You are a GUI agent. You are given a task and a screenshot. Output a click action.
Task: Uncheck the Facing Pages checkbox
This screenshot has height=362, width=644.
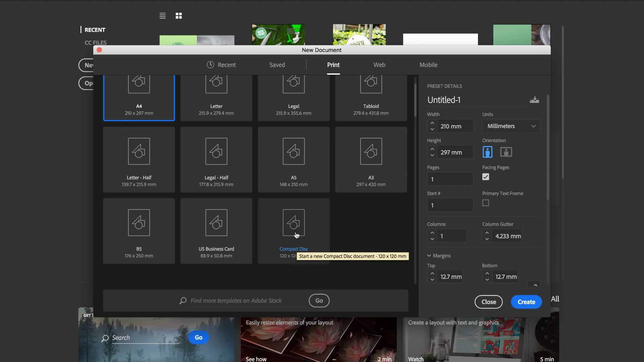pos(486,177)
